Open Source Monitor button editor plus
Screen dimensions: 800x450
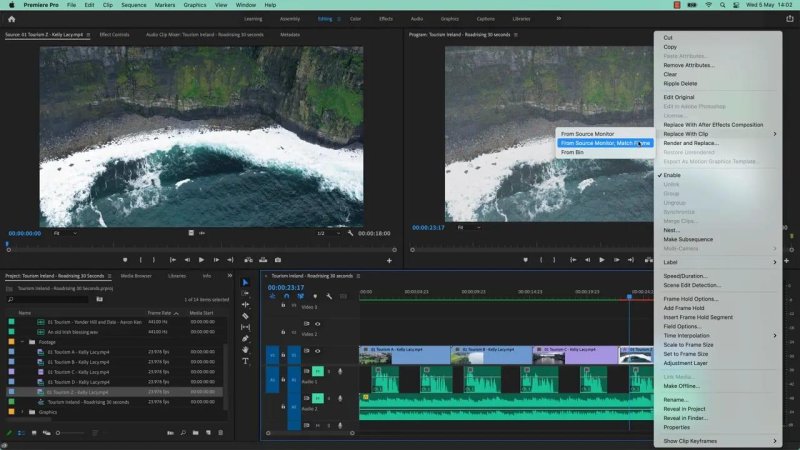click(x=389, y=260)
